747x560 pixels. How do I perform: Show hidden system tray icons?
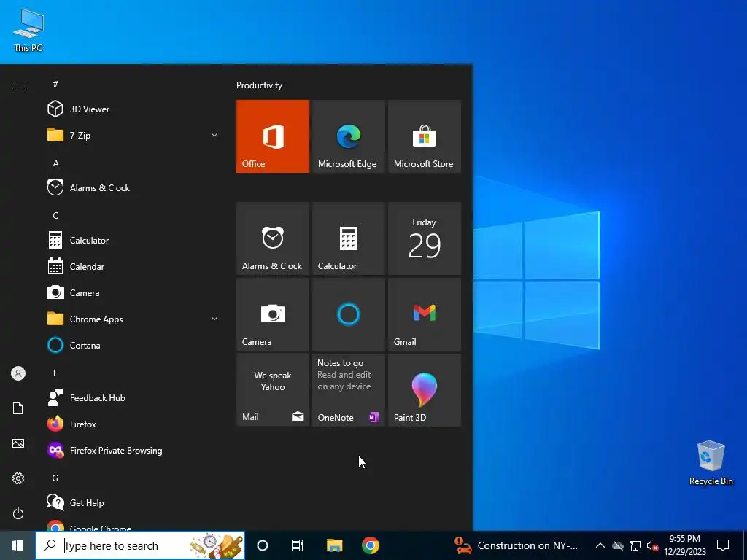point(600,545)
